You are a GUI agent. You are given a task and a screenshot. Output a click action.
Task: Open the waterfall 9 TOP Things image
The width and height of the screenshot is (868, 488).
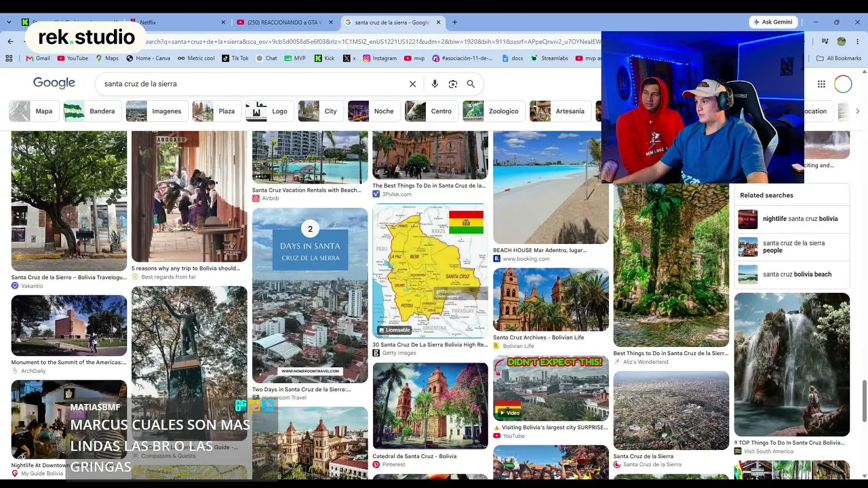(x=791, y=365)
